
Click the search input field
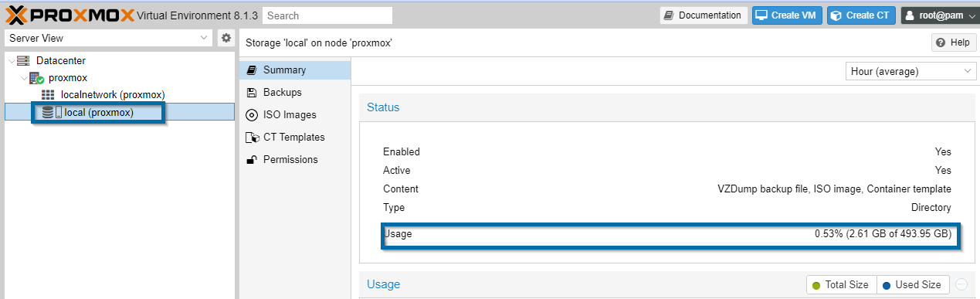tap(327, 15)
